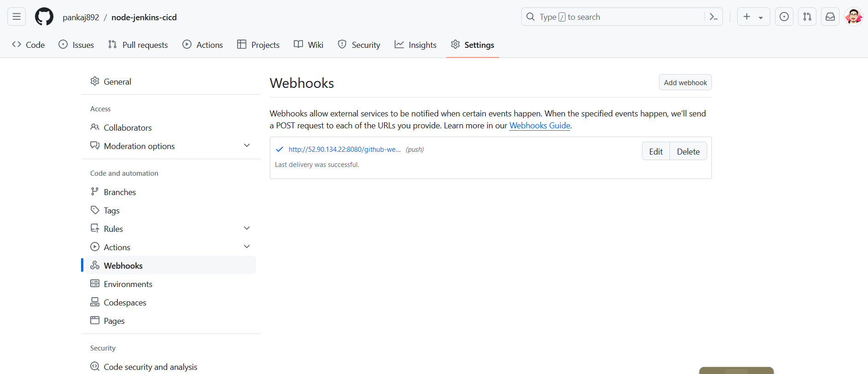This screenshot has height=374, width=868.
Task: Expand the create new dropdown arrow
Action: [761, 17]
